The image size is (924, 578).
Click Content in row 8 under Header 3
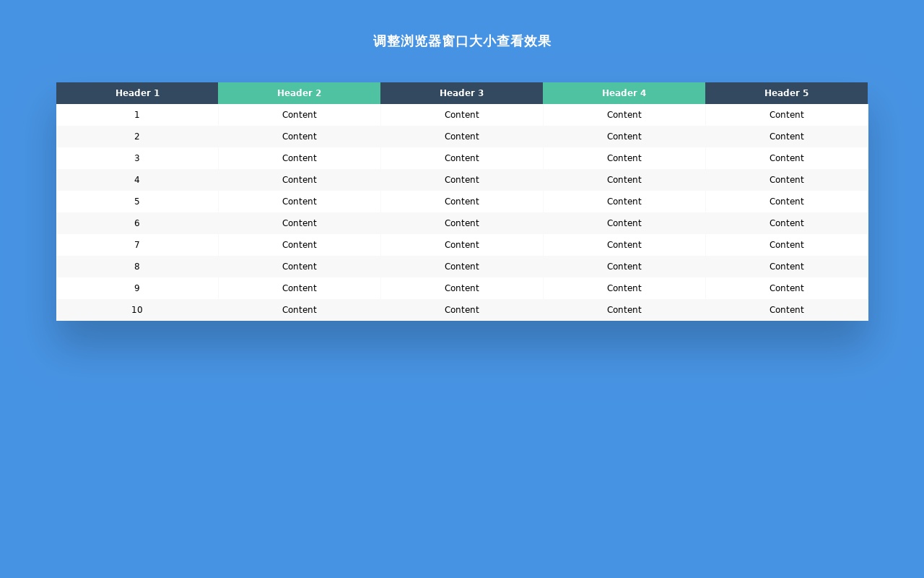click(x=462, y=267)
